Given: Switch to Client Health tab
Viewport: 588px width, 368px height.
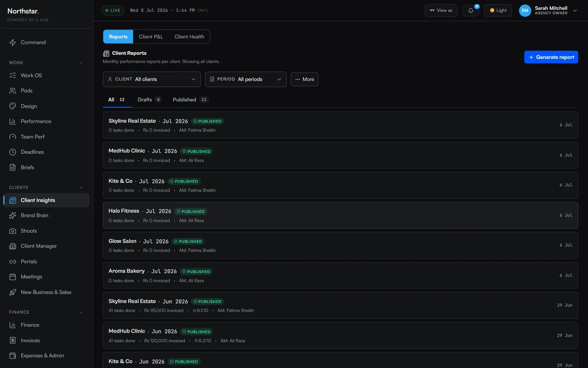Looking at the screenshot, I should [189, 37].
